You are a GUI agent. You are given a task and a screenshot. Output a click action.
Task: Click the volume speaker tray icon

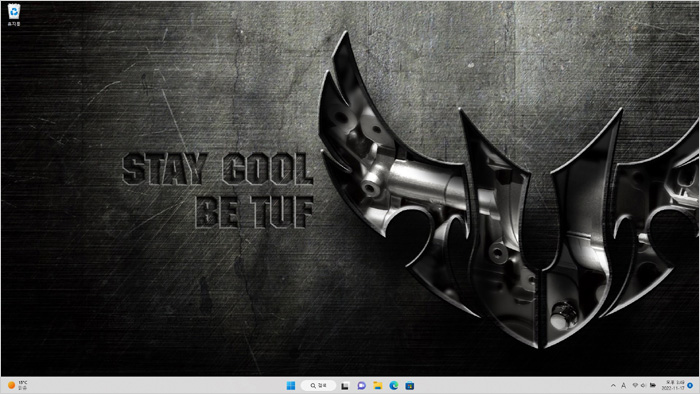[x=643, y=386]
